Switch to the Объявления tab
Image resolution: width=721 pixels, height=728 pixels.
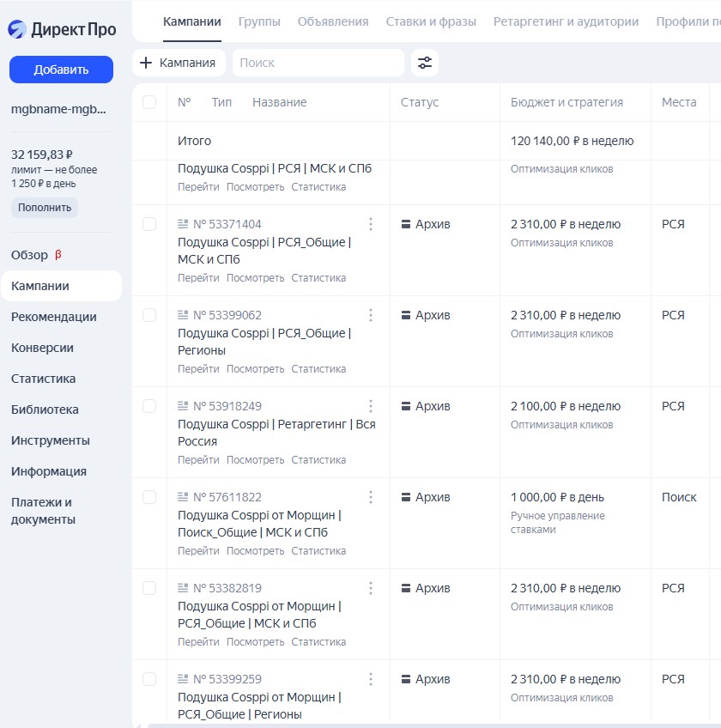tap(333, 21)
